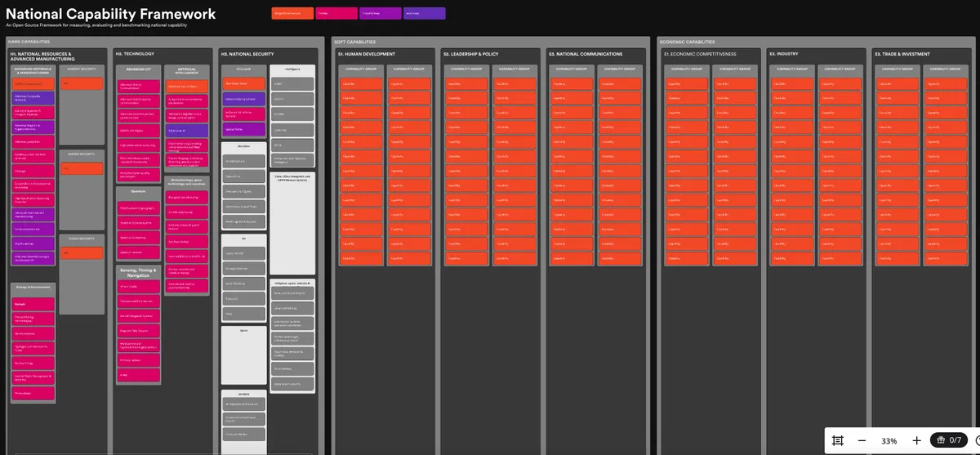Click the National Capability Framework title
The width and height of the screenshot is (980, 455).
[x=111, y=14]
